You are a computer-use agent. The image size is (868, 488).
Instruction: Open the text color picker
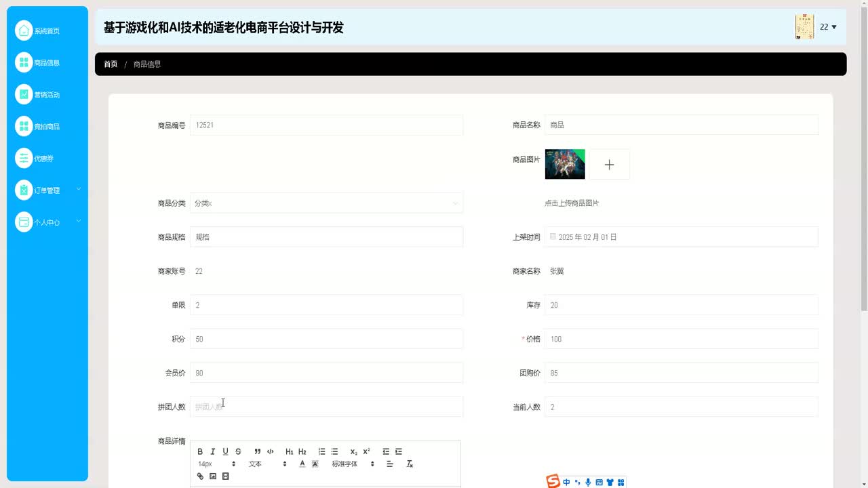(x=302, y=464)
